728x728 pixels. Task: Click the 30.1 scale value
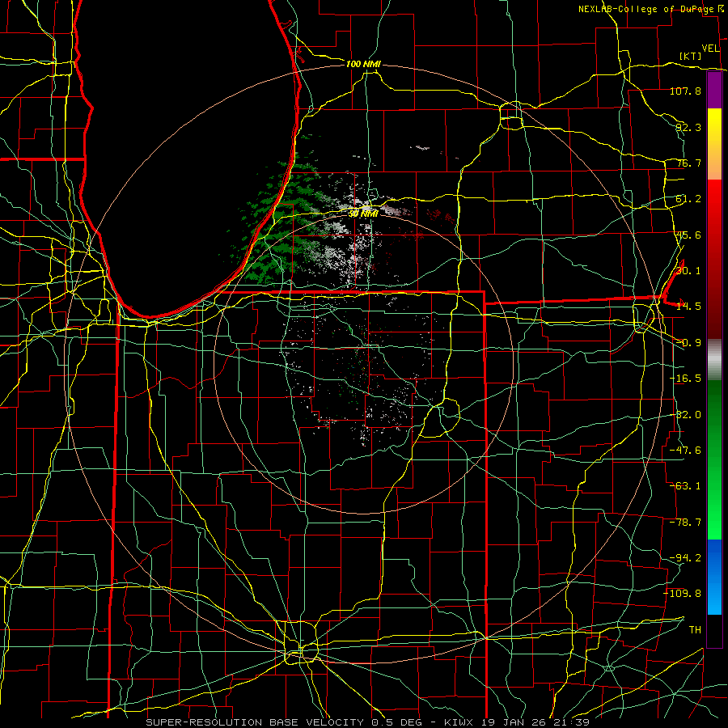688,271
